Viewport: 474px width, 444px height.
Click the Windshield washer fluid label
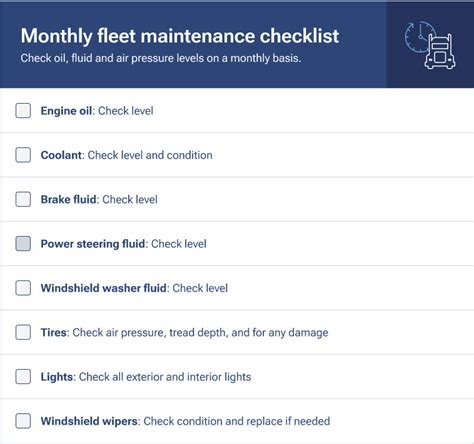click(x=134, y=288)
